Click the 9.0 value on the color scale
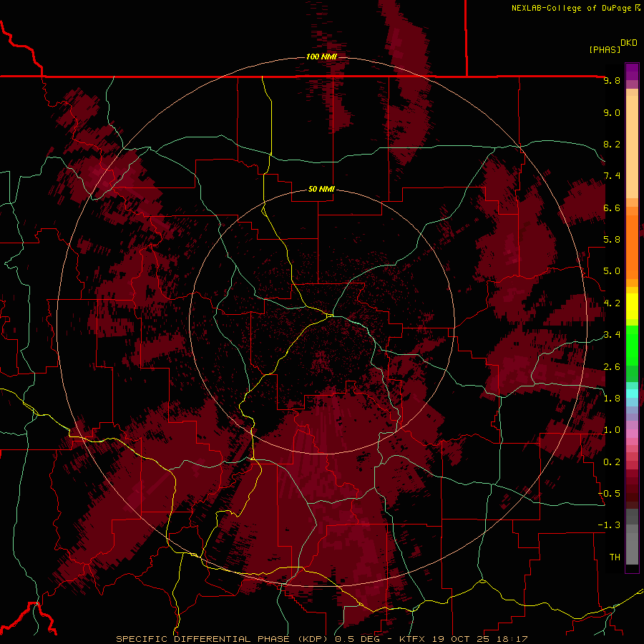This screenshot has height=644, width=644. pyautogui.click(x=612, y=112)
